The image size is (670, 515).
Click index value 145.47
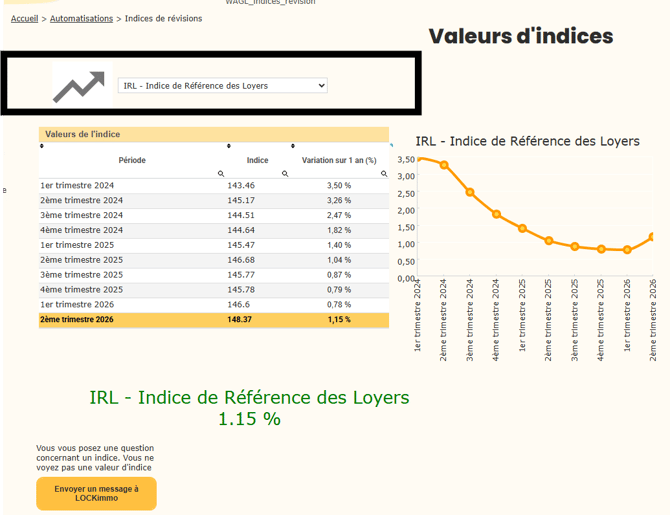[241, 245]
